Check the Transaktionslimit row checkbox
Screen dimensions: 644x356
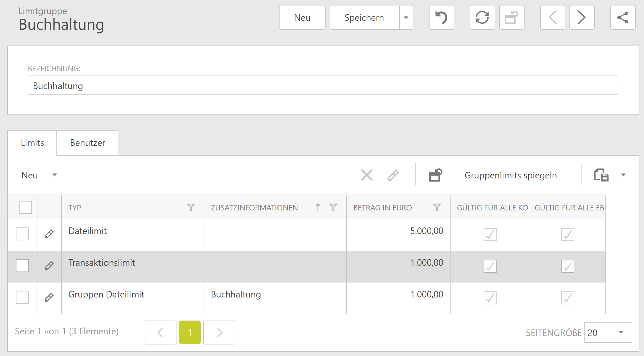point(22,265)
